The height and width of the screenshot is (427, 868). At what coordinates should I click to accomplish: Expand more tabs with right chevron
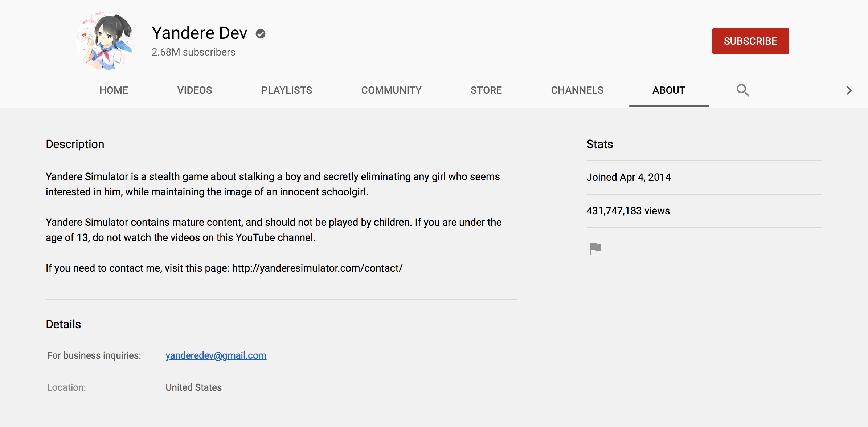point(849,90)
